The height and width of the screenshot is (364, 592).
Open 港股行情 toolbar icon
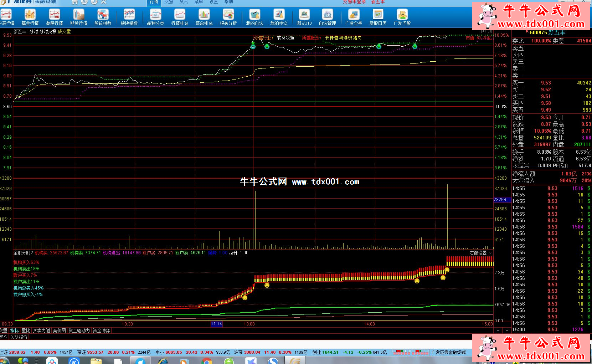[x=54, y=17]
